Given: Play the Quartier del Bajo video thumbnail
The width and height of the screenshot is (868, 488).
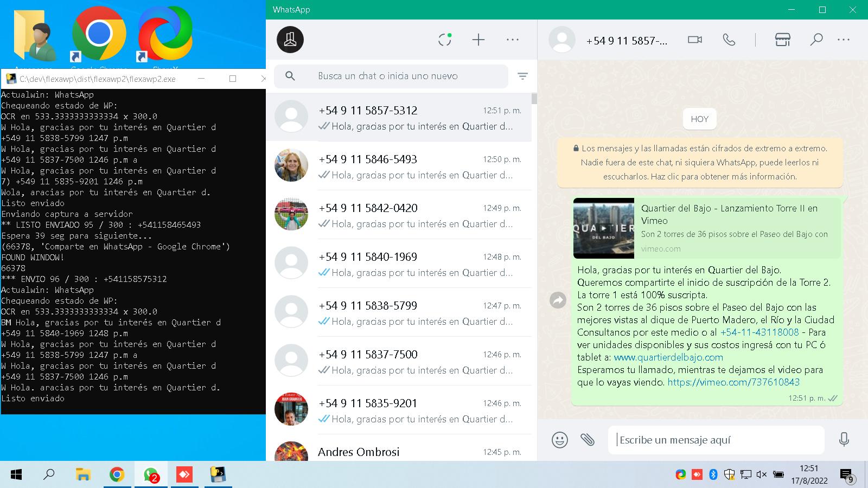Looking at the screenshot, I should click(x=604, y=228).
